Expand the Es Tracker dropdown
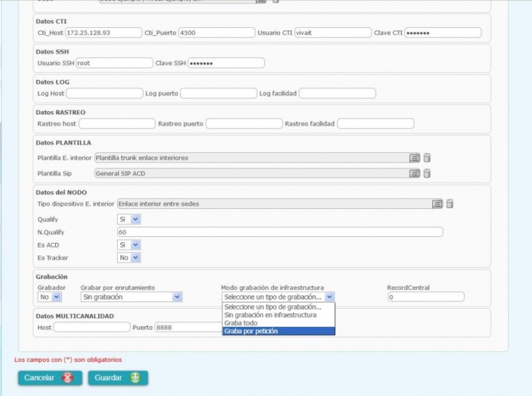 [129, 258]
